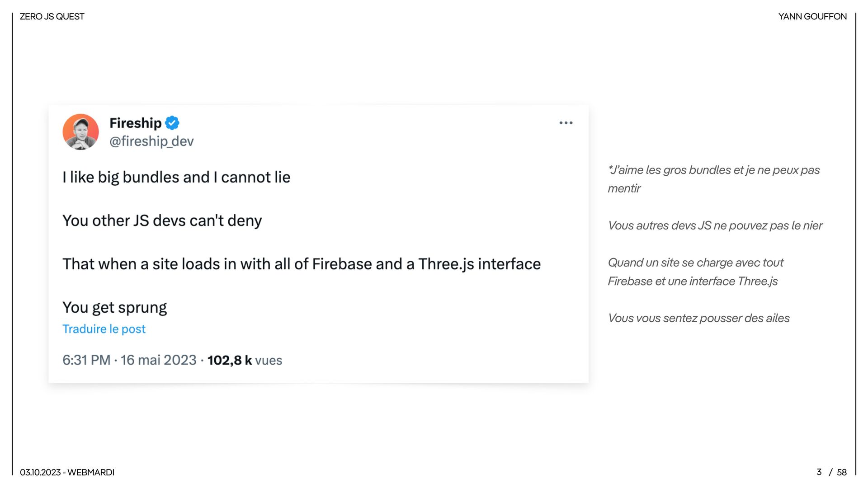Click the Fireship display name
The image size is (868, 488).
[x=135, y=123]
